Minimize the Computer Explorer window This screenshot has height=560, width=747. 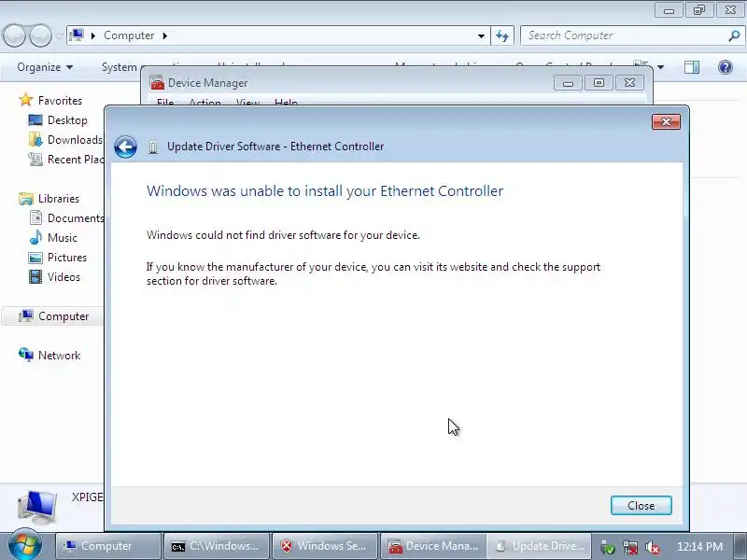[669, 10]
